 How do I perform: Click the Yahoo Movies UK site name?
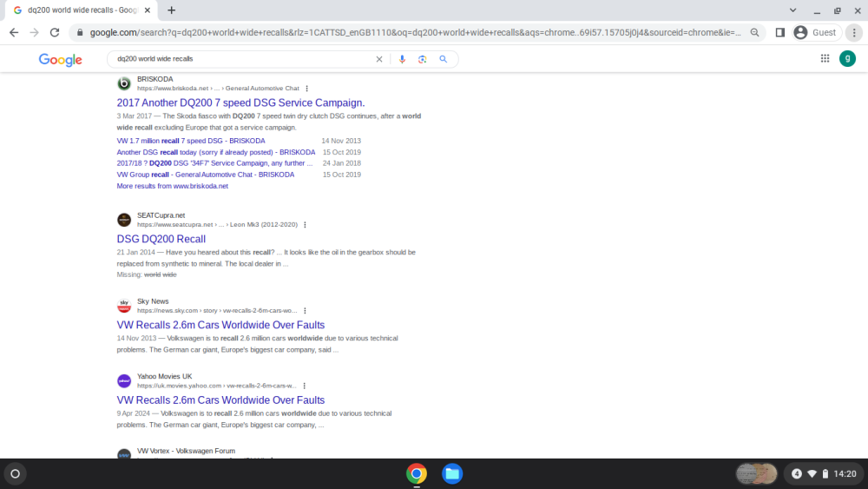pyautogui.click(x=164, y=377)
